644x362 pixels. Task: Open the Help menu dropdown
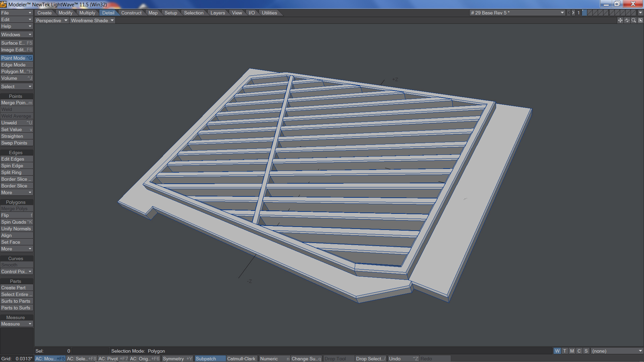click(16, 26)
